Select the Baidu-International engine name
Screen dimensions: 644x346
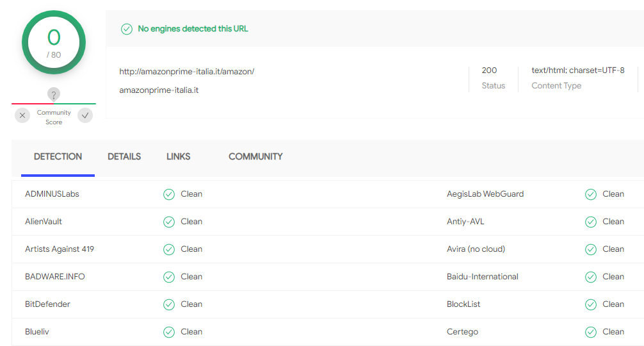(482, 277)
